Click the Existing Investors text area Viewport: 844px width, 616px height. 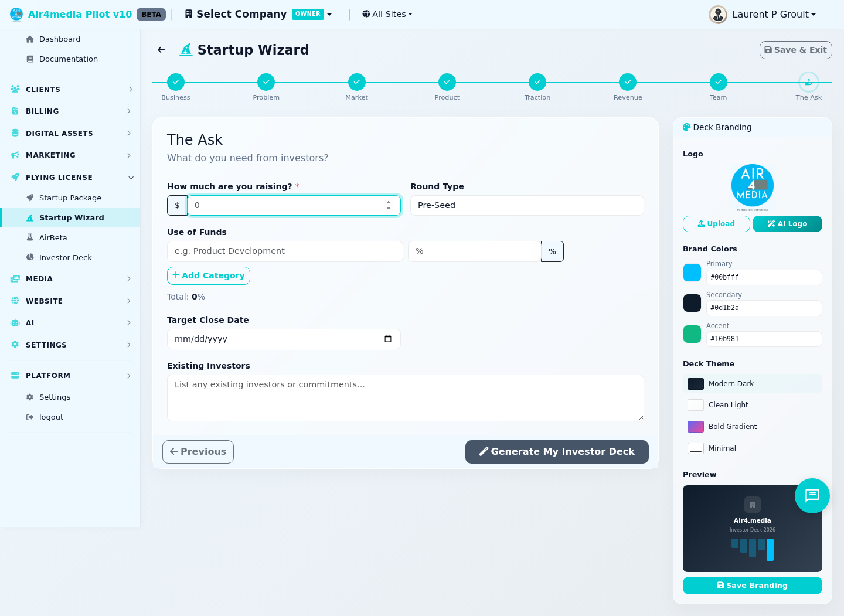point(406,397)
